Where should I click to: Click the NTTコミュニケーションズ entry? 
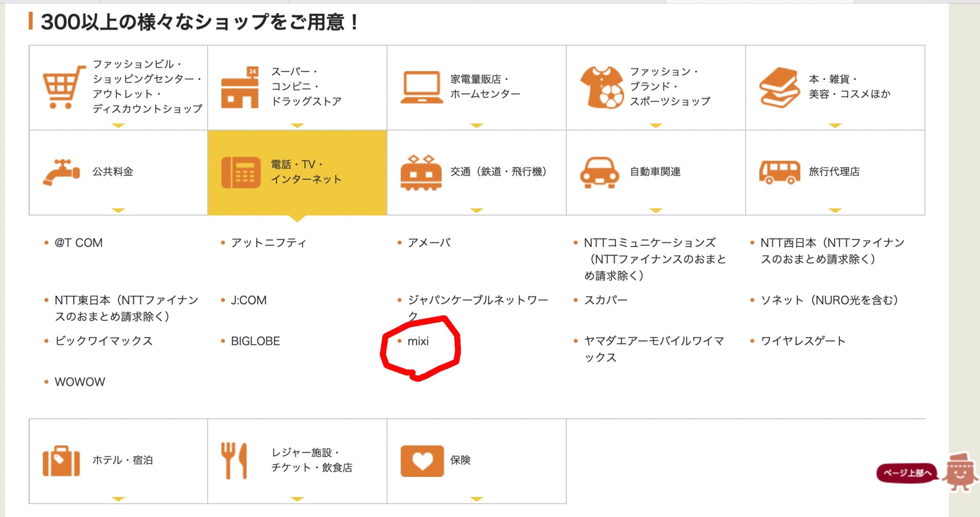(655, 259)
